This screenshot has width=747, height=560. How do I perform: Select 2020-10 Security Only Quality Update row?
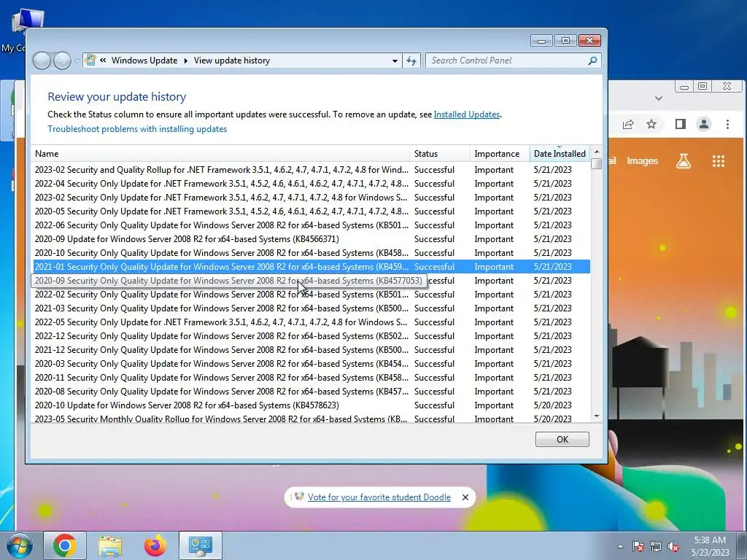pos(311,253)
